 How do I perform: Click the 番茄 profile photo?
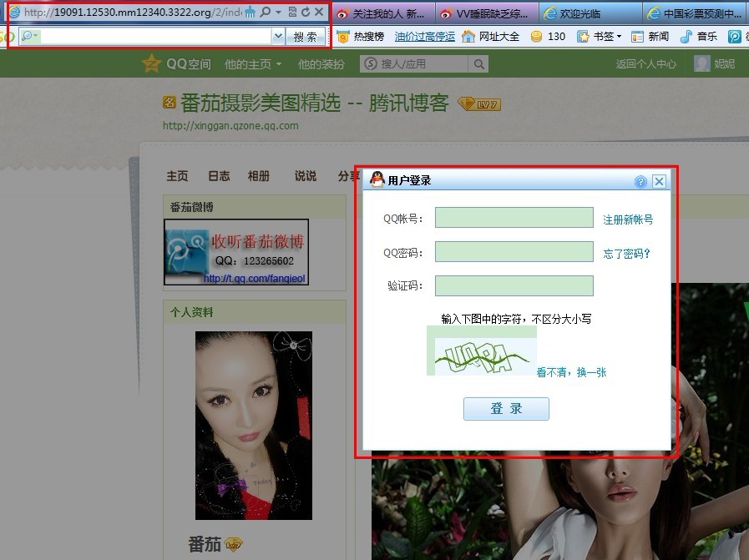pos(254,426)
